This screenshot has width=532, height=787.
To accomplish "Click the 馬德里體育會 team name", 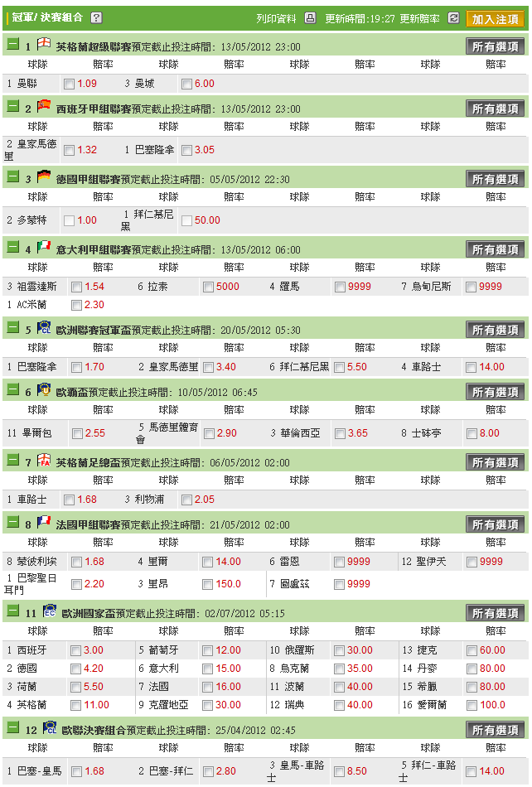I will coord(167,433).
